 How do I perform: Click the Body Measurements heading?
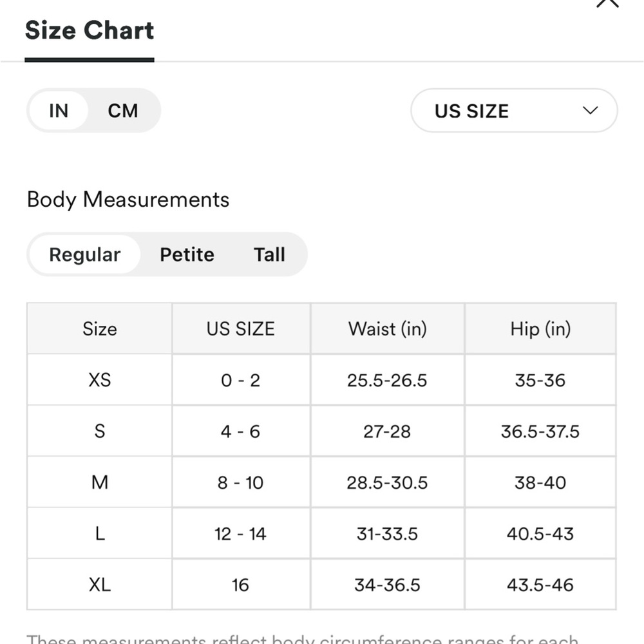128,200
